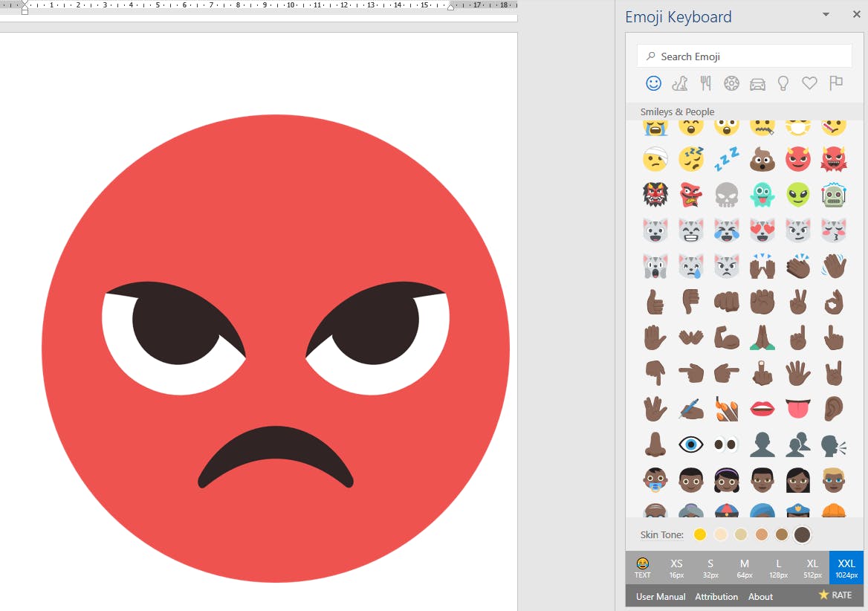The image size is (868, 611).
Task: Open the Travel car category icon
Action: [757, 84]
